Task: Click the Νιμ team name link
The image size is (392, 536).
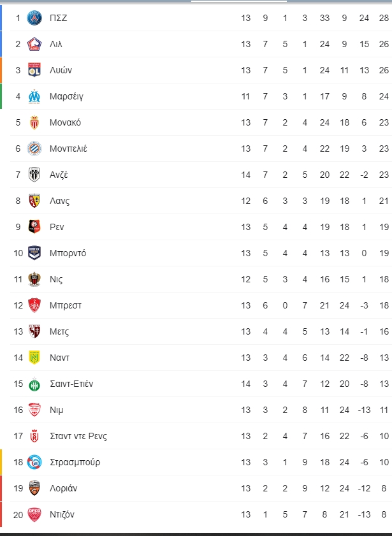Action: coord(56,410)
